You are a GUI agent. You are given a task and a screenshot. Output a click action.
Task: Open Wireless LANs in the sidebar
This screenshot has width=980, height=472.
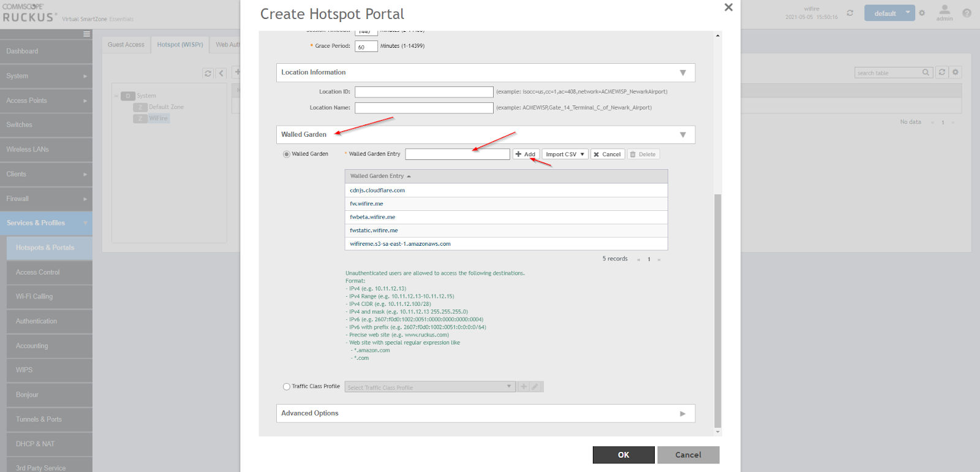click(46, 150)
